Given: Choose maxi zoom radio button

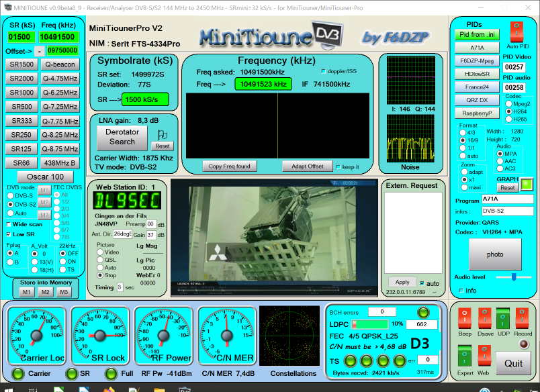Looking at the screenshot, I should pos(464,187).
